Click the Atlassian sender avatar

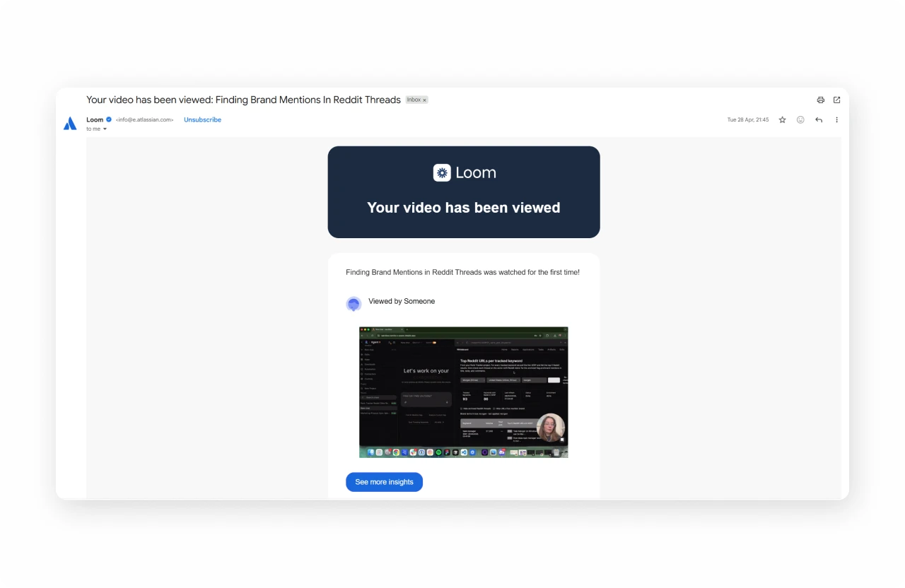[70, 124]
